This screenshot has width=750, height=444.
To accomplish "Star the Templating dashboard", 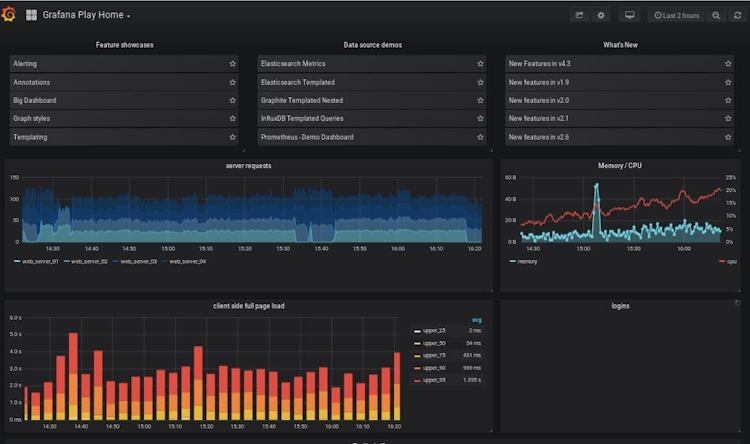I will 232,137.
